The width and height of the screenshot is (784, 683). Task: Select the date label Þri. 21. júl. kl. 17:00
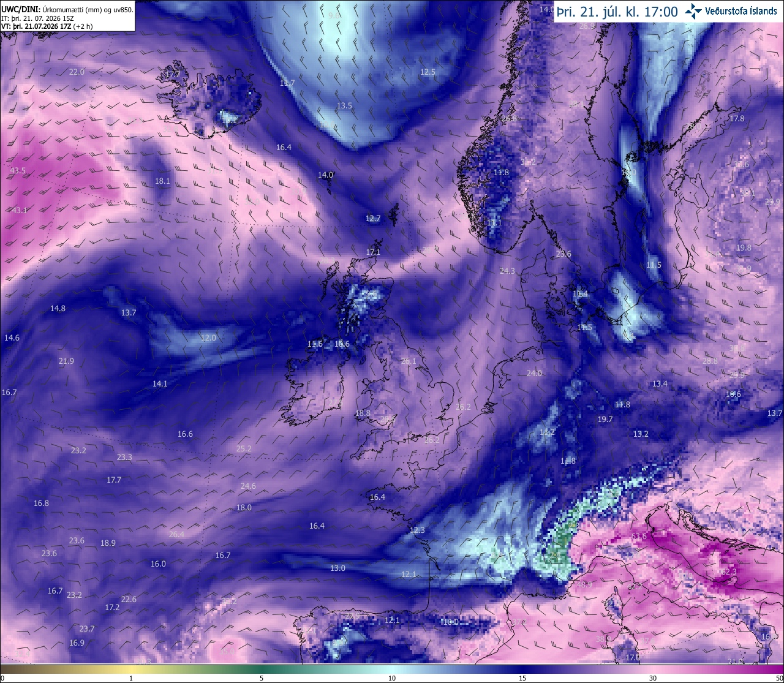click(x=617, y=12)
